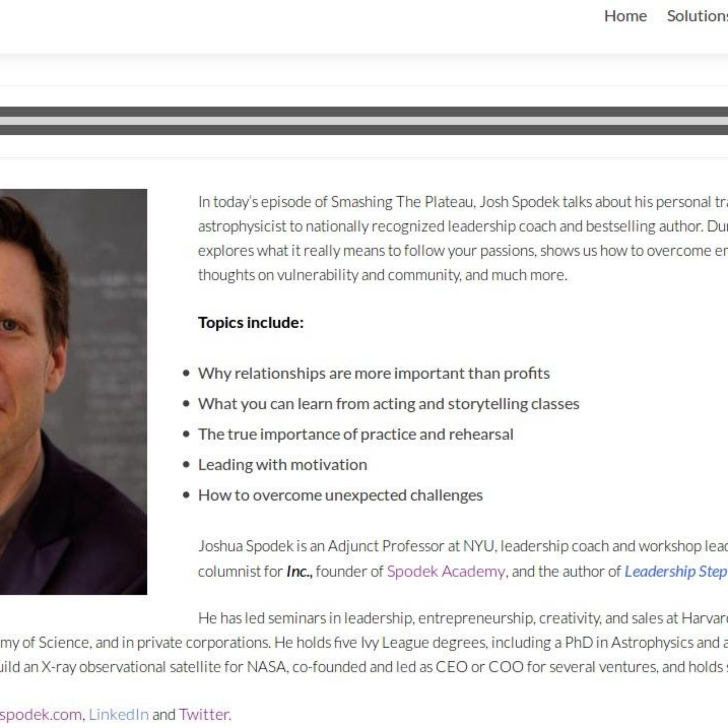Follow the Spodek Academy link
This screenshot has width=728, height=728.
[446, 571]
